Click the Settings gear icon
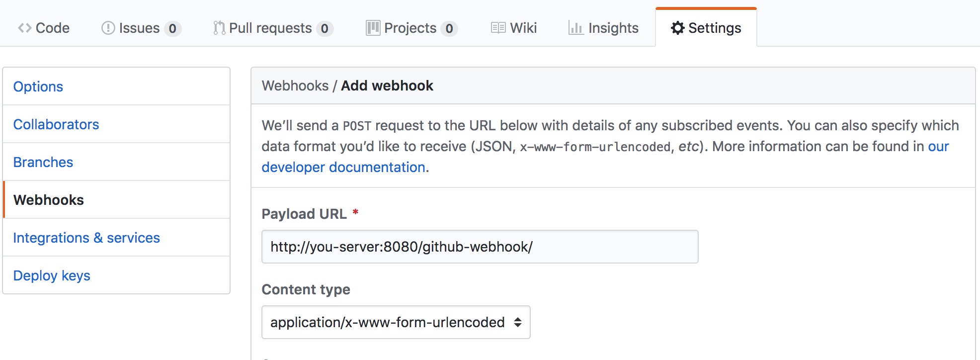Image resolution: width=980 pixels, height=360 pixels. [x=677, y=28]
